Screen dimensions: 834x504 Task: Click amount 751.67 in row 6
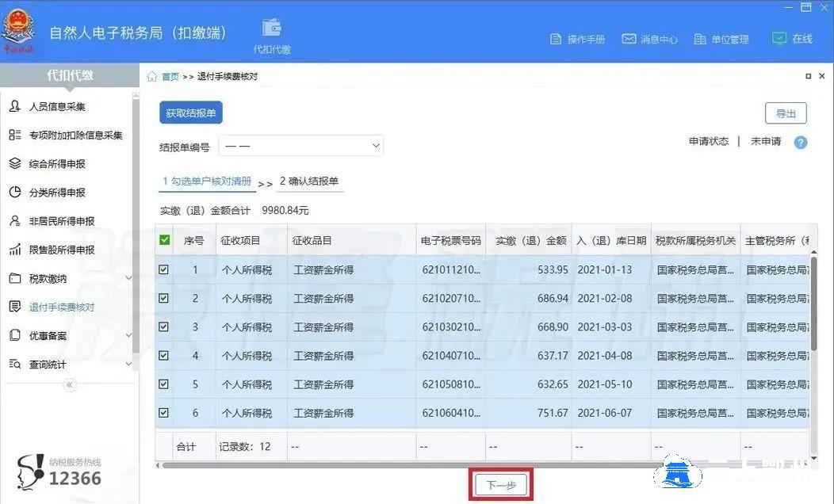(553, 413)
